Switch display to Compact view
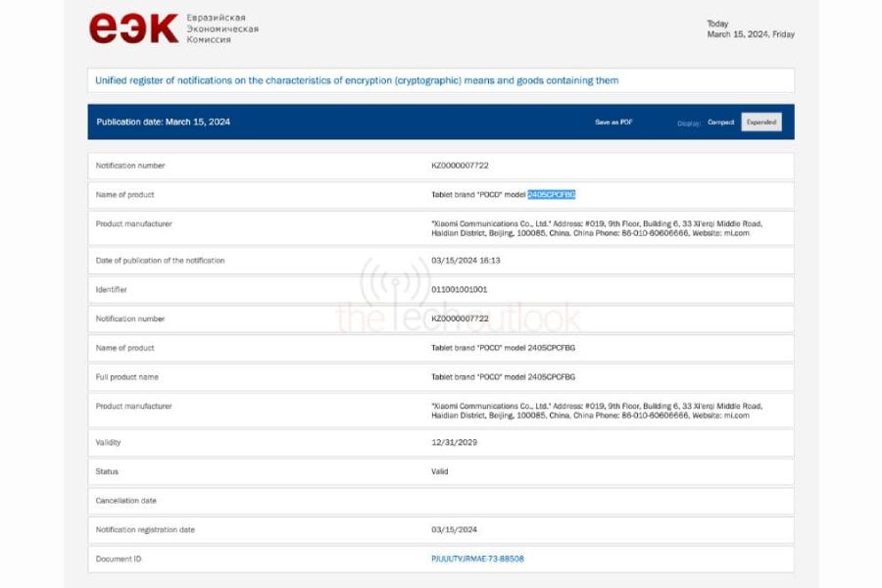The height and width of the screenshot is (588, 882). point(720,122)
